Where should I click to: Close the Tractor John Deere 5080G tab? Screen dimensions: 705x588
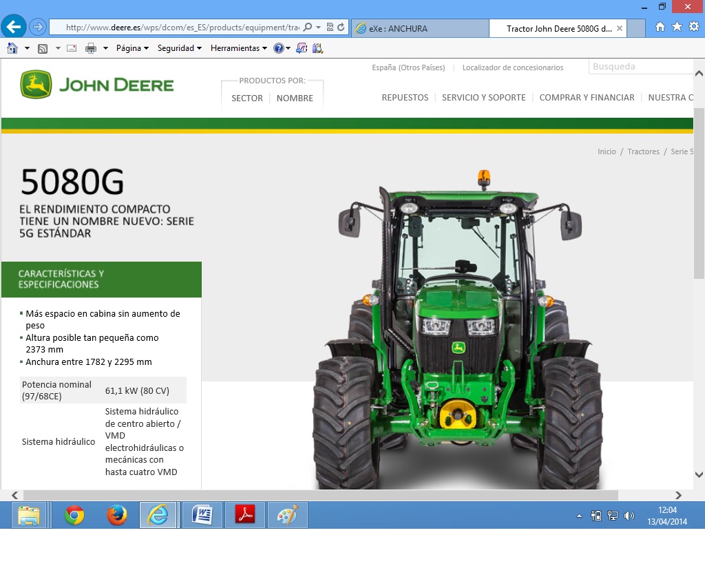point(620,28)
